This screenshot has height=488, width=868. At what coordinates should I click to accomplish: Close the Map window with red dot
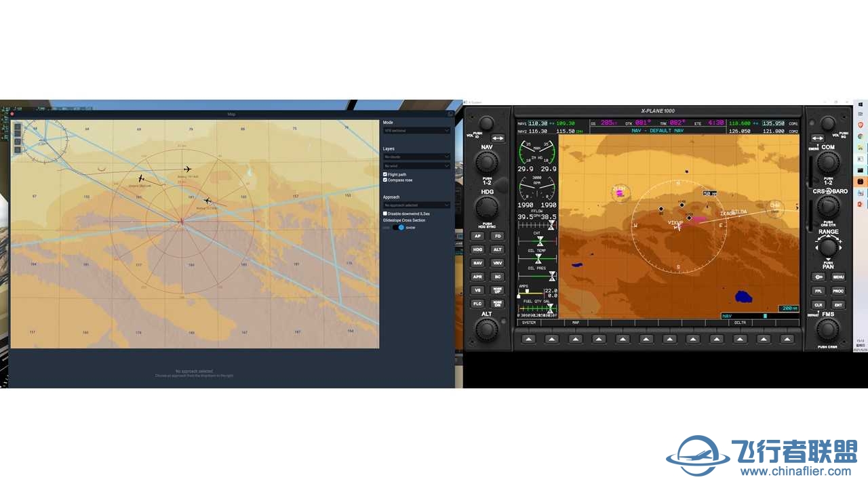(12, 114)
